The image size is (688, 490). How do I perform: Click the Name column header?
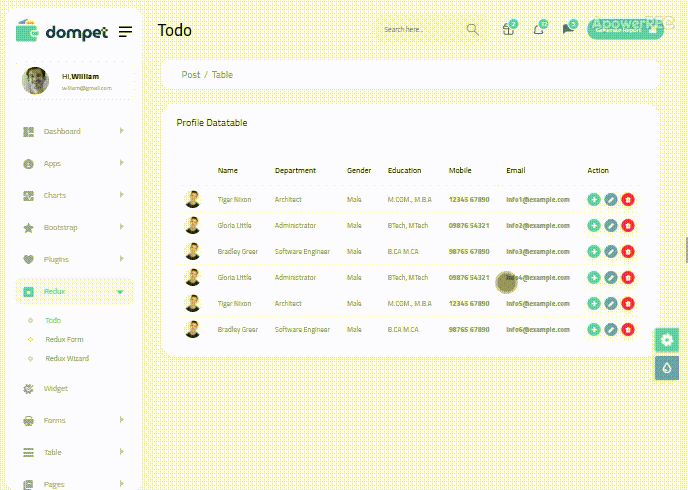tap(227, 170)
